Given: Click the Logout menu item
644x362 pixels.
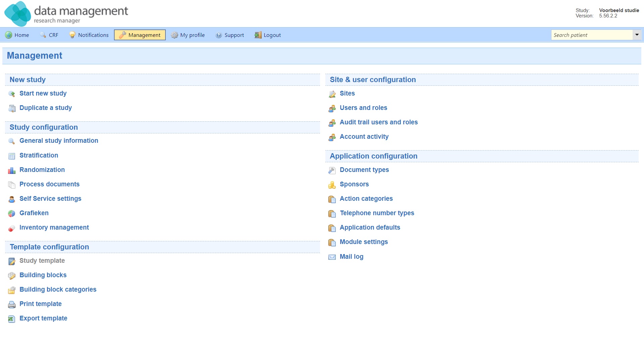Looking at the screenshot, I should tap(268, 35).
